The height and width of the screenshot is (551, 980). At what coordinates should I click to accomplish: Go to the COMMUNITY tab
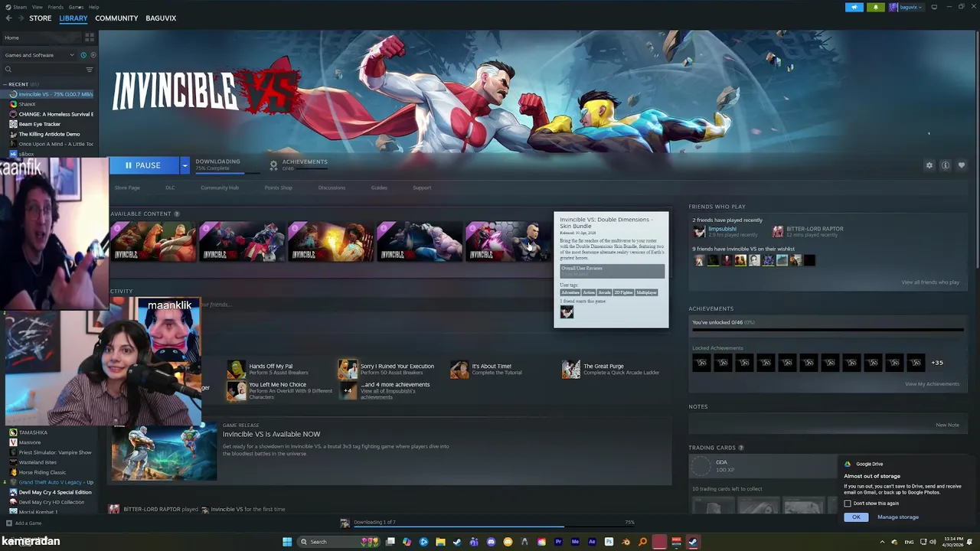click(116, 18)
